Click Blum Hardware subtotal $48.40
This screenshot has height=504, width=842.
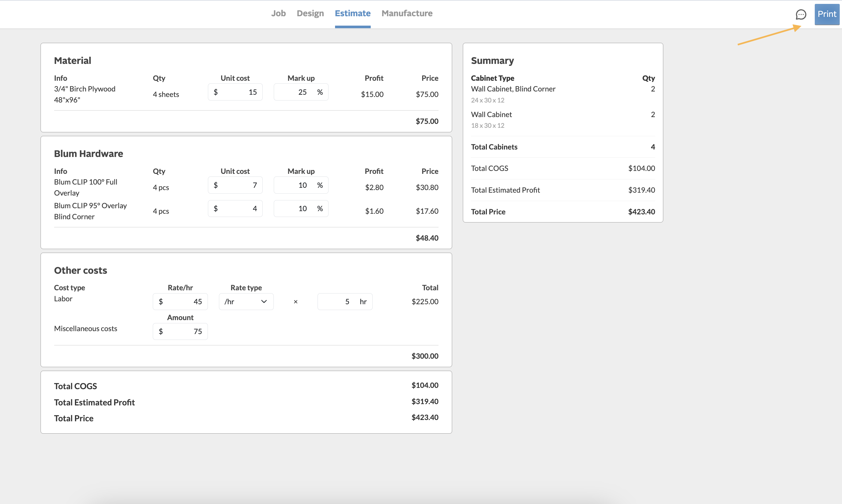coord(427,238)
